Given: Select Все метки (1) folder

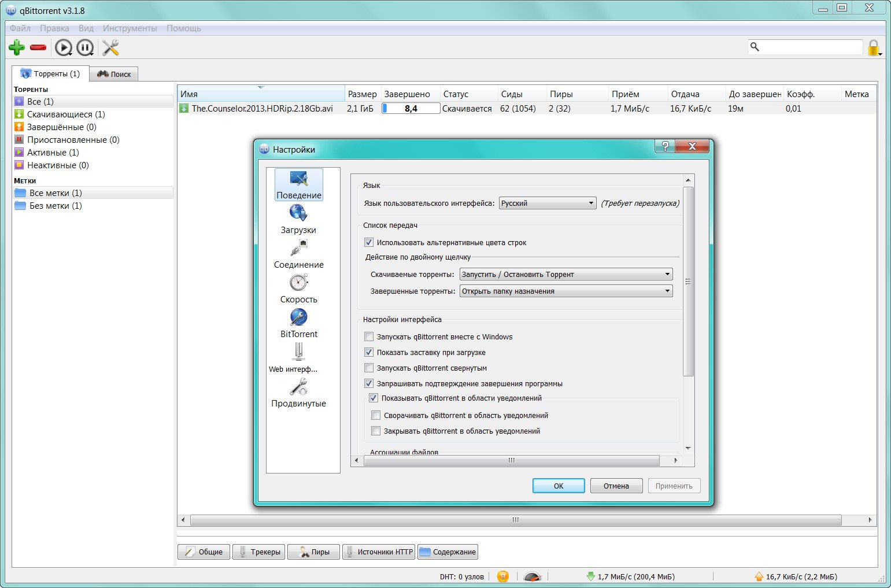Looking at the screenshot, I should click(93, 193).
